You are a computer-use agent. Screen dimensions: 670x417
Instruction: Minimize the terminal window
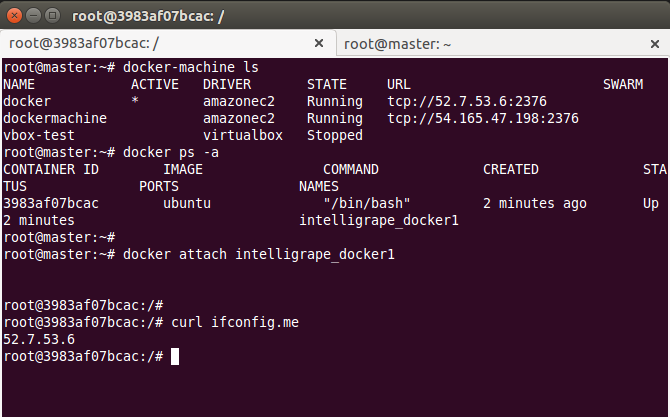coord(33,16)
